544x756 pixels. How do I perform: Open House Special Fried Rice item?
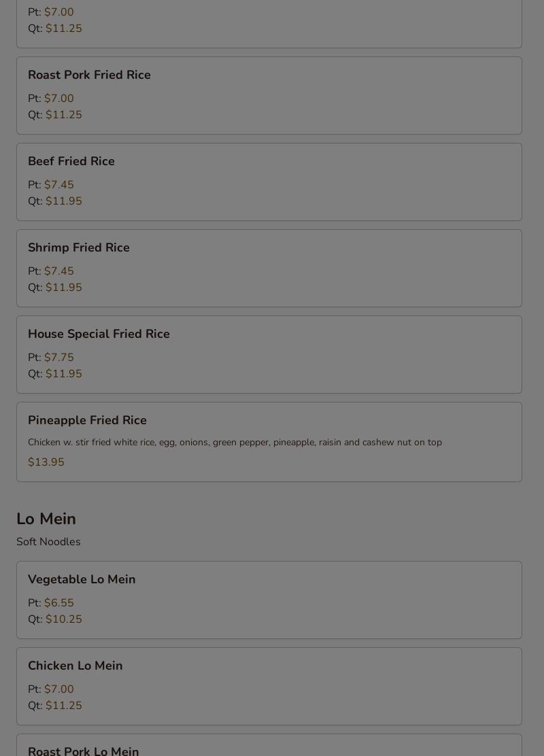coord(269,354)
